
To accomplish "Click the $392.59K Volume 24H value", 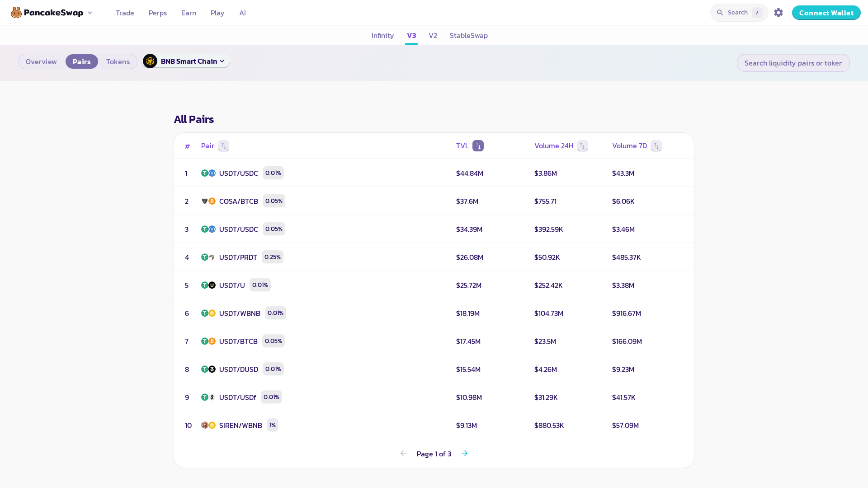I will click(x=549, y=229).
